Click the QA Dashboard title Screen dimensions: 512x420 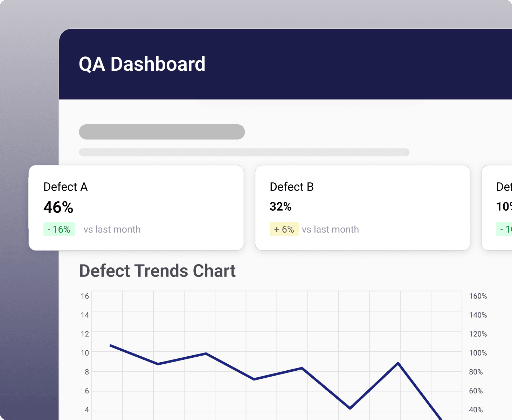point(142,64)
